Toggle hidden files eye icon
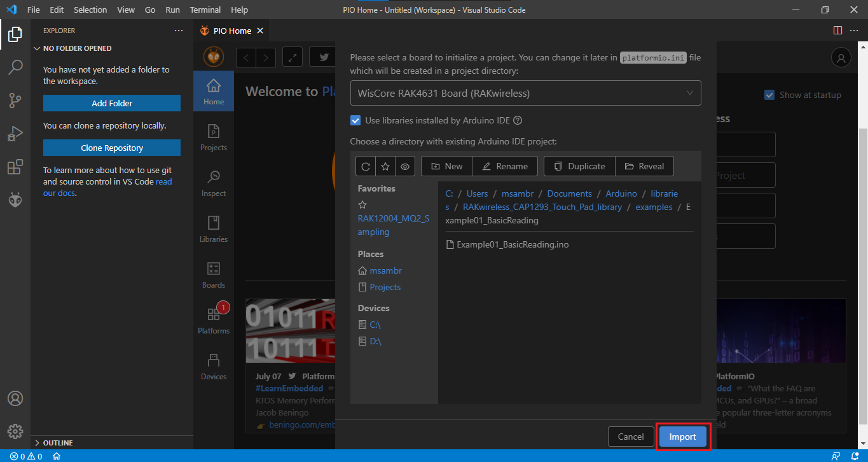Screen dimensions: 868x462 pos(405,166)
